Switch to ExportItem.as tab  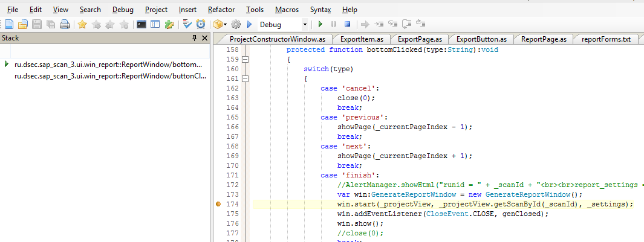tap(362, 39)
